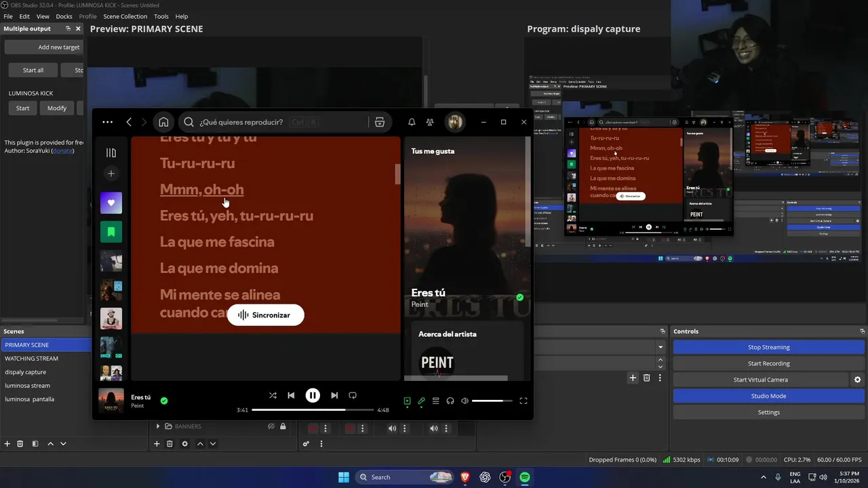The height and width of the screenshot is (488, 868).
Task: Open OBS File menu
Action: click(8, 16)
